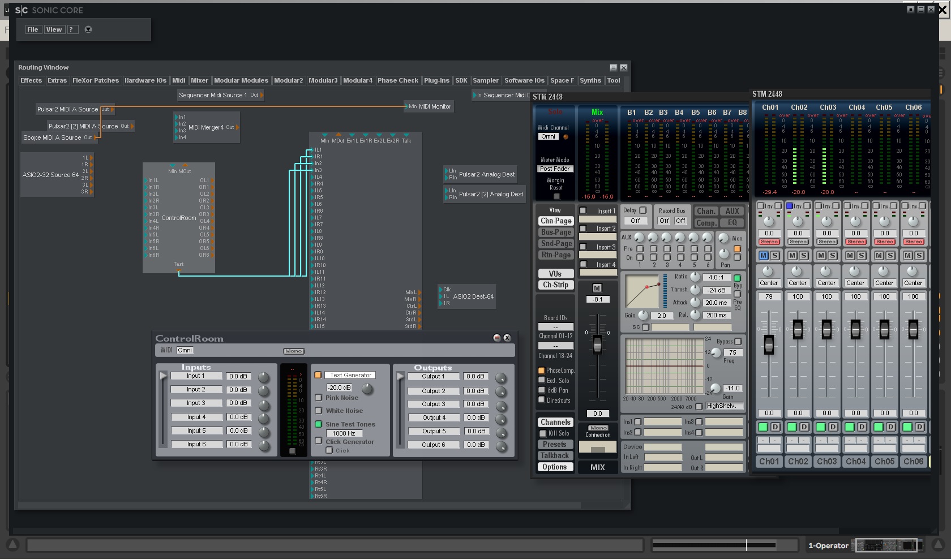Click the M mute button above Mix fader
951x560 pixels.
(x=597, y=288)
